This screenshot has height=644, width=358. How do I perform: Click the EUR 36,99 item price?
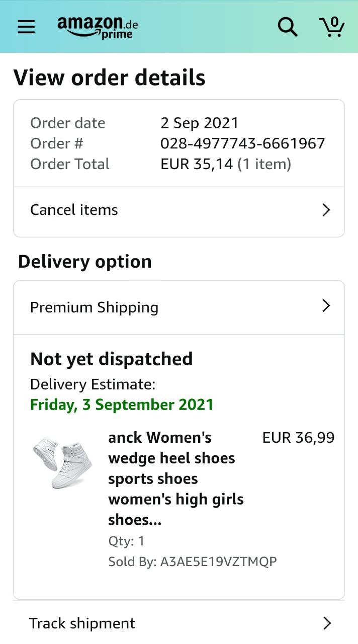coord(298,438)
